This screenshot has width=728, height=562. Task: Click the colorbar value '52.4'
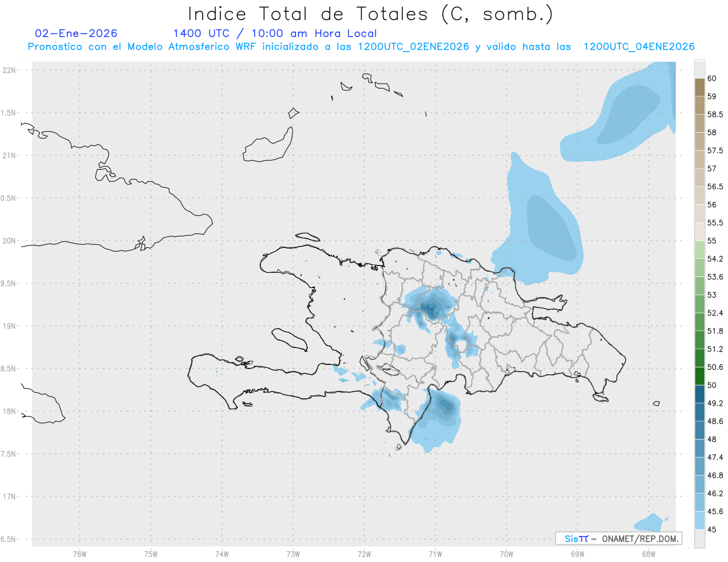[x=715, y=313]
